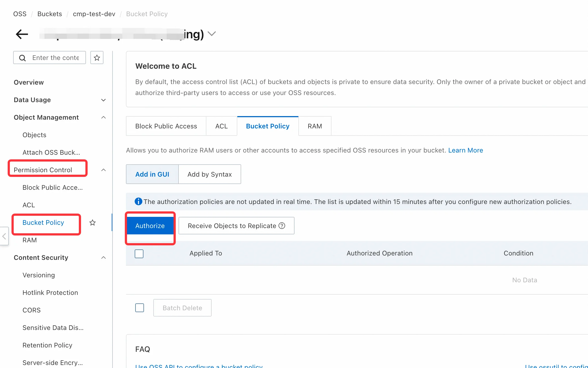Switch to the ACL tab
The width and height of the screenshot is (588, 368).
click(221, 126)
